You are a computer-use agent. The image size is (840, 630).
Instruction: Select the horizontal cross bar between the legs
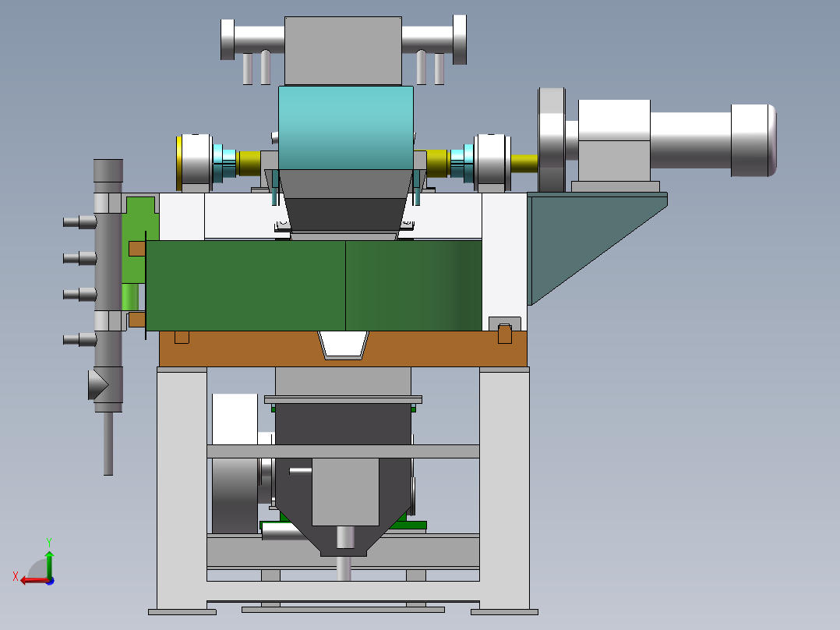[x=343, y=451]
